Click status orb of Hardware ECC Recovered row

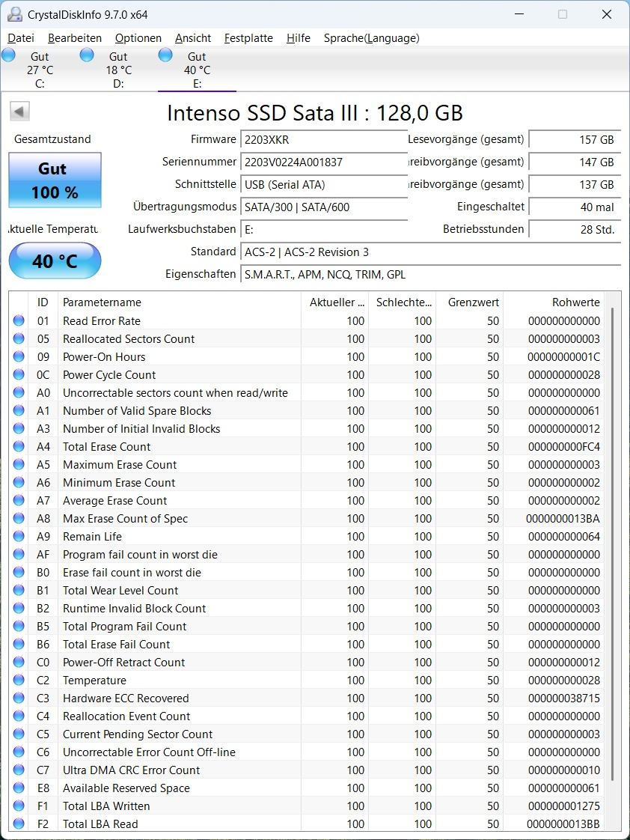click(19, 698)
